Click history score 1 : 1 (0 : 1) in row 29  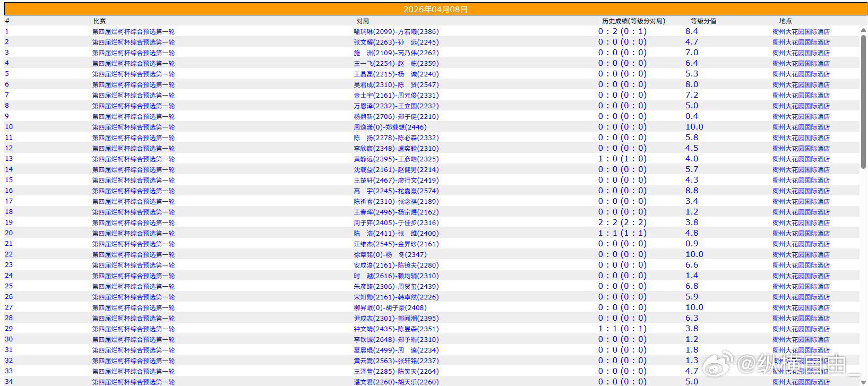tap(622, 329)
